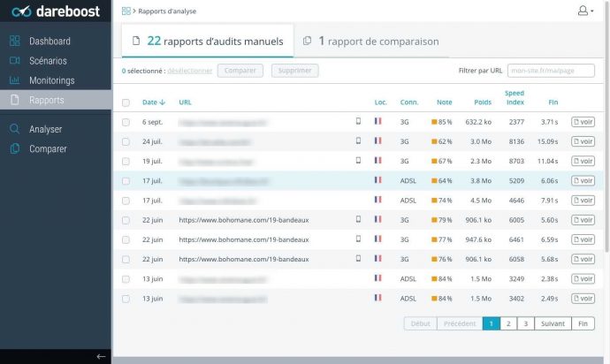View the 22 juin 5.68s report
Image resolution: width=610 pixels, height=364 pixels.
583,259
